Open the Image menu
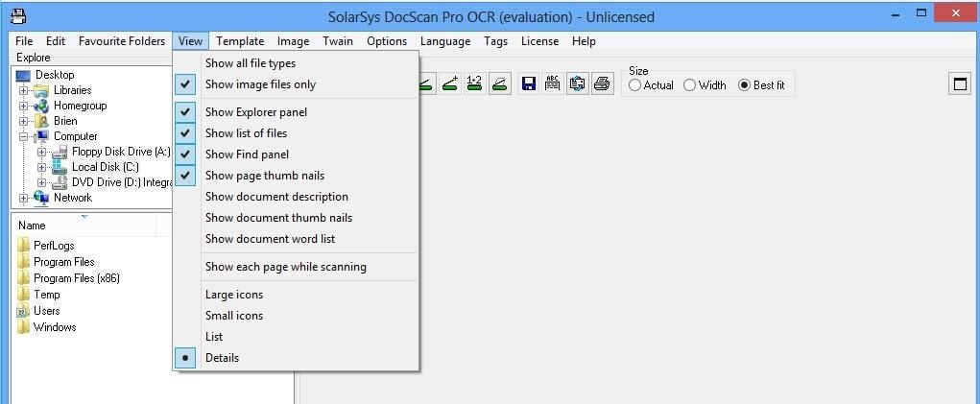980x404 pixels. 293,41
